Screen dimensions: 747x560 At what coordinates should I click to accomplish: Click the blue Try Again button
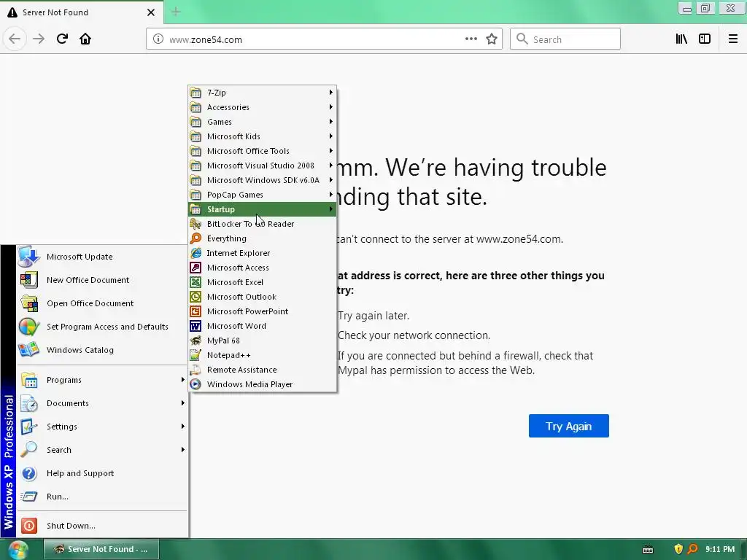coord(568,426)
